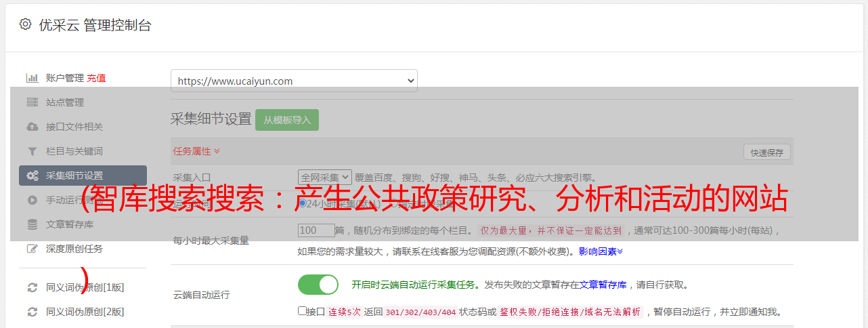
Task: Open the 全网采集 collection entry dropdown
Action: [x=325, y=177]
